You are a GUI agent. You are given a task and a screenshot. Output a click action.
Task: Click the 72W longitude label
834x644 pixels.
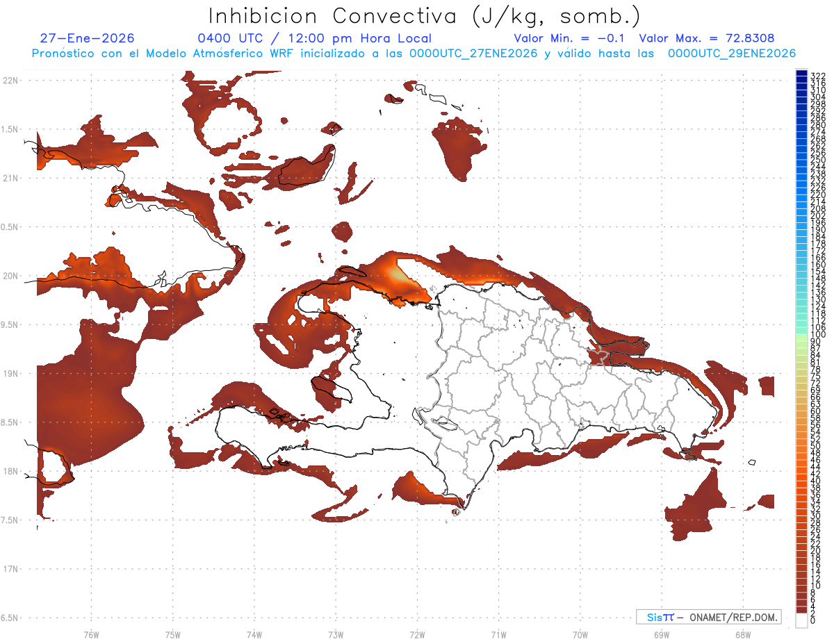point(417,634)
